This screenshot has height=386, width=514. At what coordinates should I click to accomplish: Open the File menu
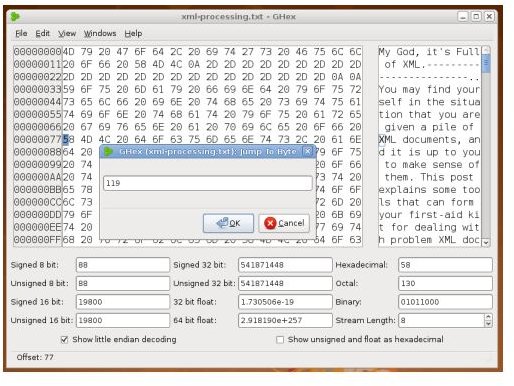(21, 33)
